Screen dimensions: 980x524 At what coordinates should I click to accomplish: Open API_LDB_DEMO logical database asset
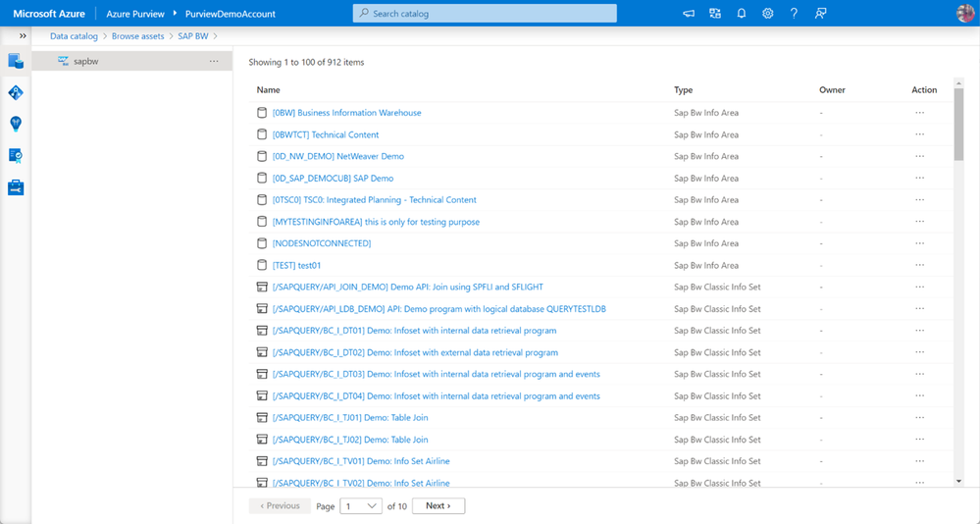[439, 309]
